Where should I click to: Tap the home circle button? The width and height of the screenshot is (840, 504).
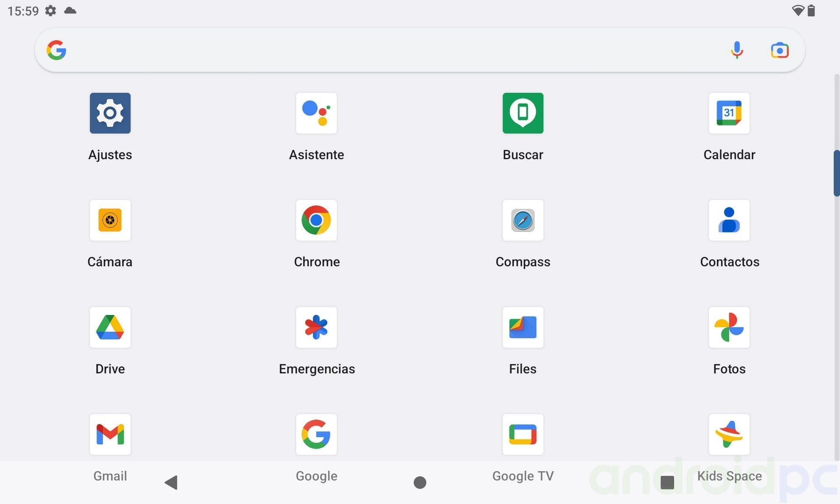tap(420, 482)
